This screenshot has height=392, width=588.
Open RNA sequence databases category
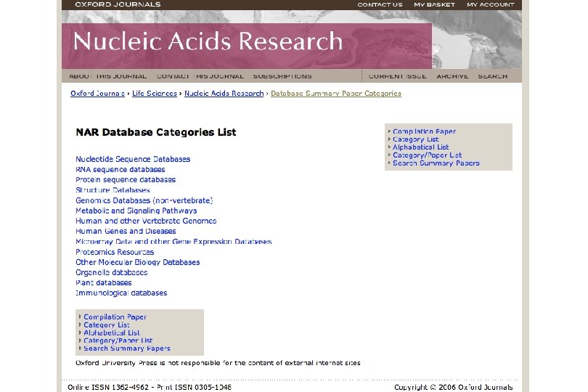tap(121, 170)
